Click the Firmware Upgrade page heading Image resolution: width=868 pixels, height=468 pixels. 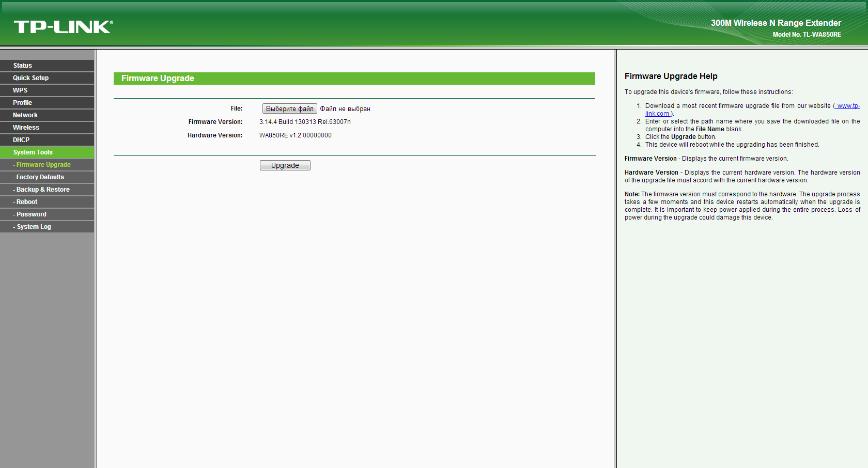click(x=158, y=79)
